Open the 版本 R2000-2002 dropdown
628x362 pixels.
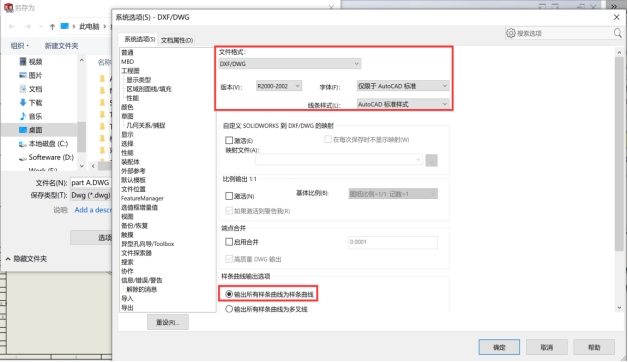coord(279,86)
